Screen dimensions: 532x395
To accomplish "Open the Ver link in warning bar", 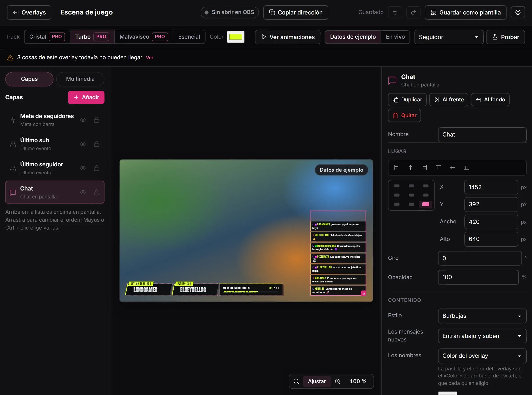I will pyautogui.click(x=149, y=58).
